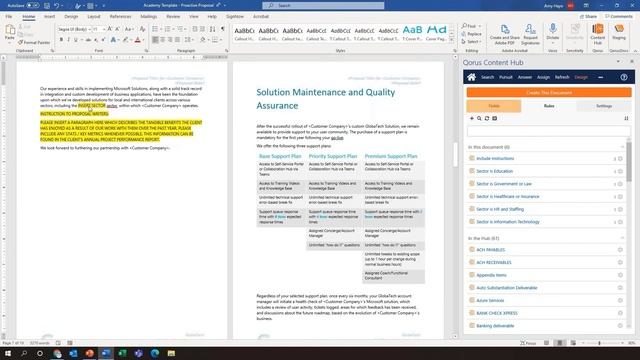Open Qorus help question mark icon
Screen dimensions: 640x360
point(624,77)
